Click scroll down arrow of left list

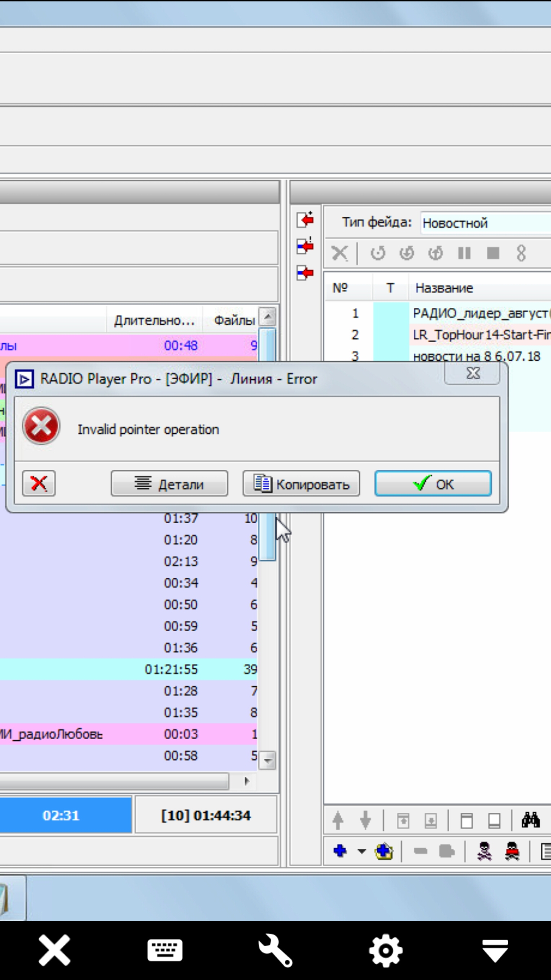coord(267,760)
